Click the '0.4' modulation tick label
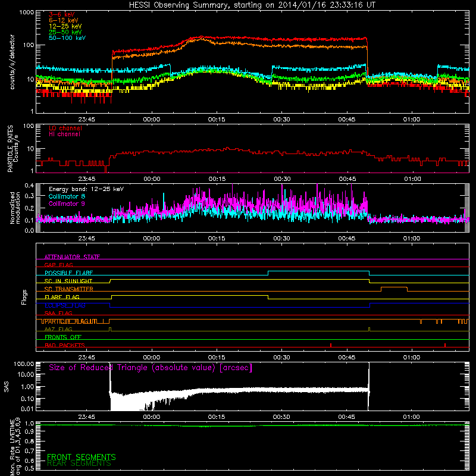Image resolution: width=476 pixels, height=476 pixels. (x=29, y=186)
